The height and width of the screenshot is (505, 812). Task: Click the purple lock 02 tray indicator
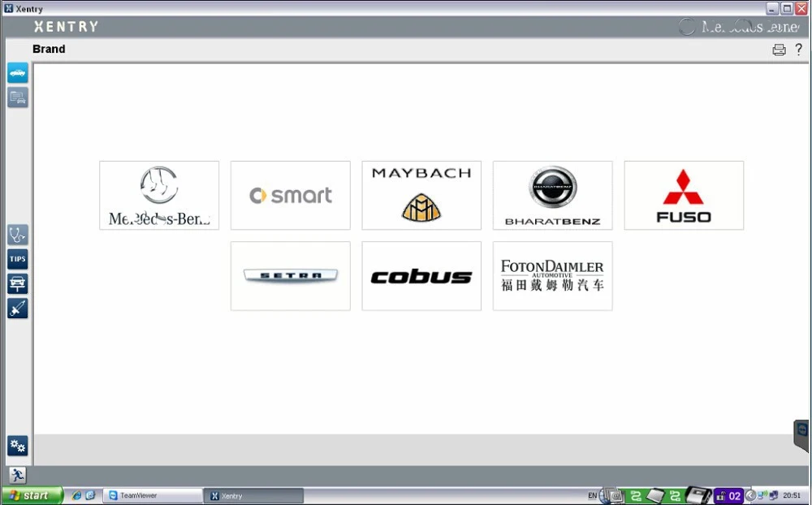click(x=728, y=496)
